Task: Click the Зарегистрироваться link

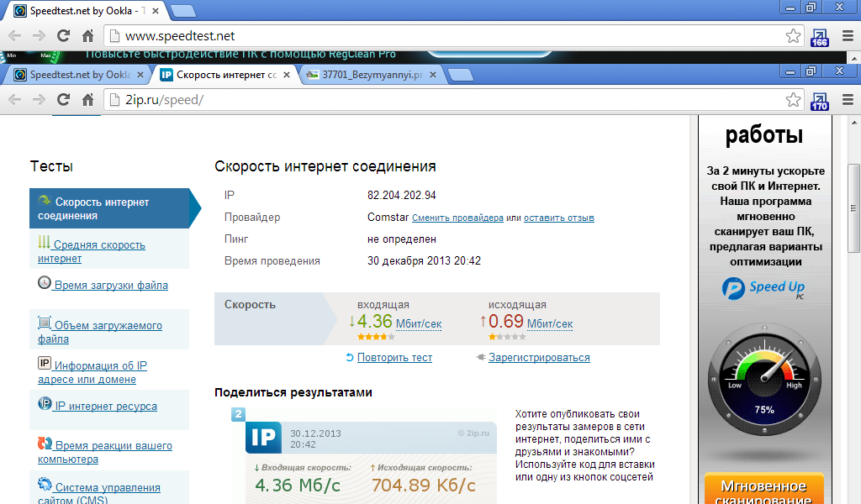Action: (x=539, y=358)
